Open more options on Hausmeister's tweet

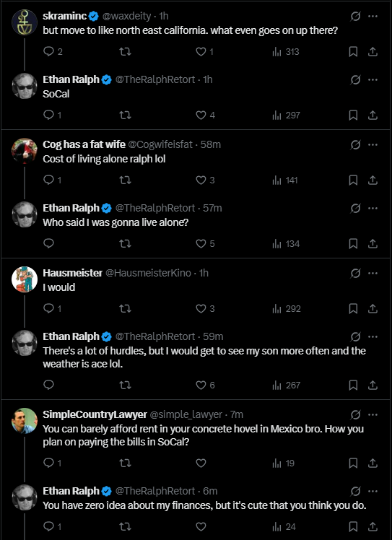click(373, 273)
